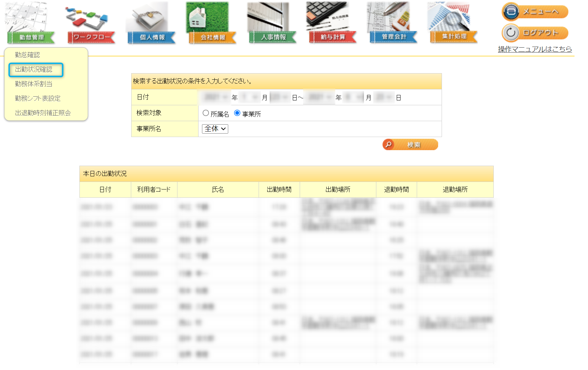Click the ログアウト logout button
588x370 pixels.
click(535, 33)
